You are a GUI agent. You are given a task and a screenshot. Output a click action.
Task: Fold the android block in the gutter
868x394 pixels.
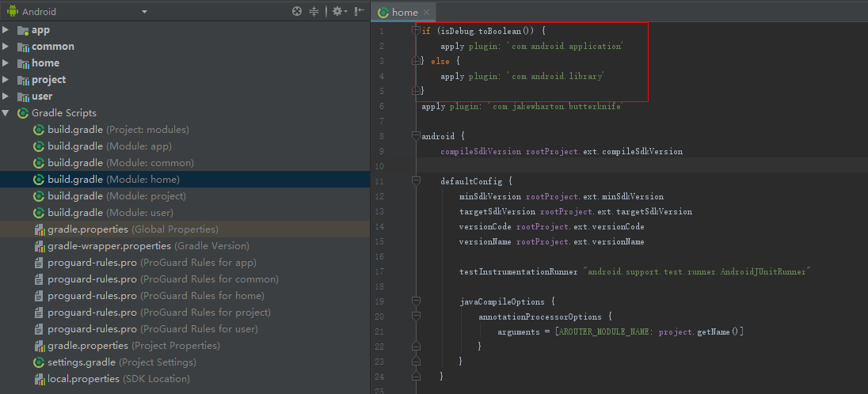pos(416,136)
